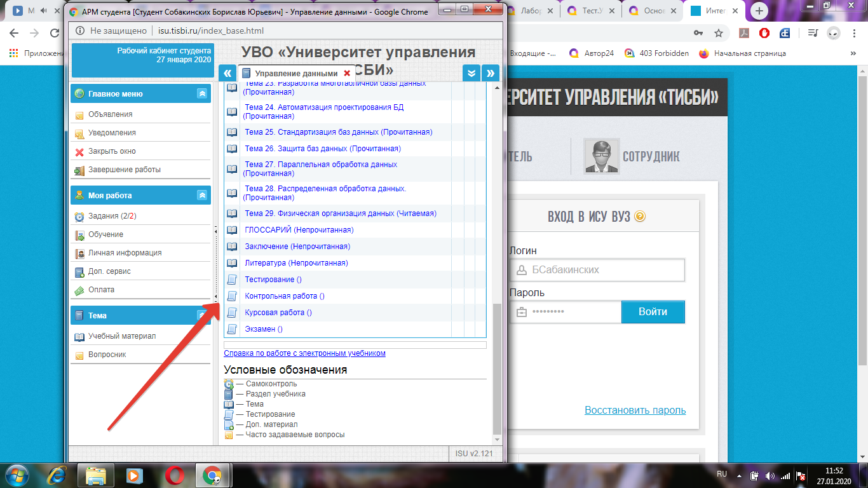
Task: Open Задания (2/2) item
Action: (112, 216)
